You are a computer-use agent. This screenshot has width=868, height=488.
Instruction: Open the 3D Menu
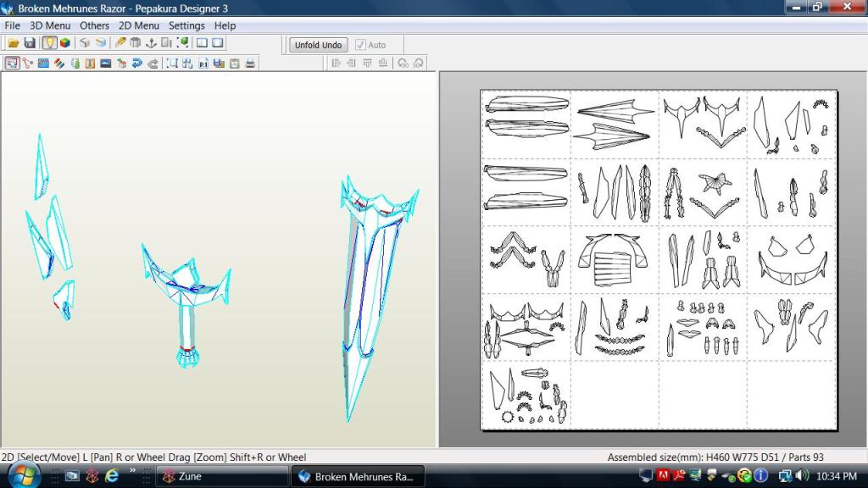pyautogui.click(x=50, y=25)
